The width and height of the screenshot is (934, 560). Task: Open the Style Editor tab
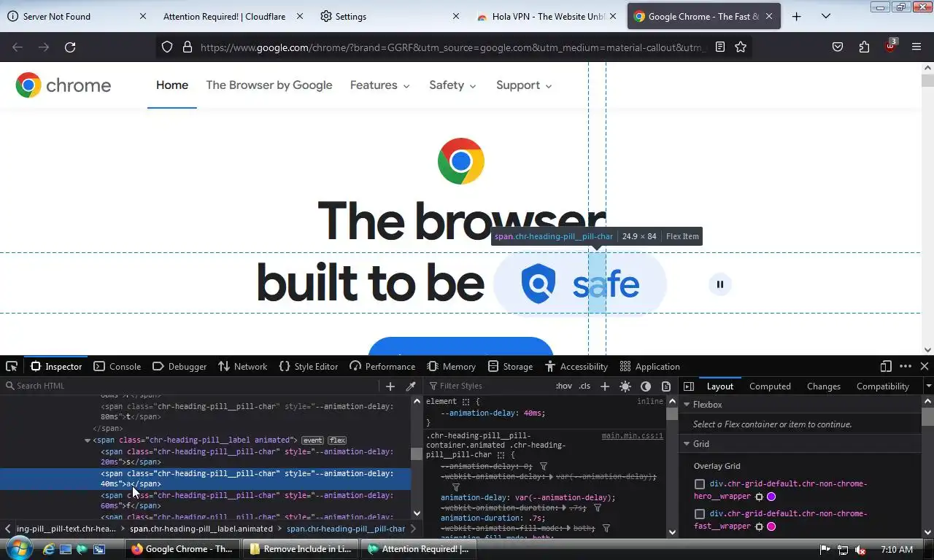tap(308, 367)
